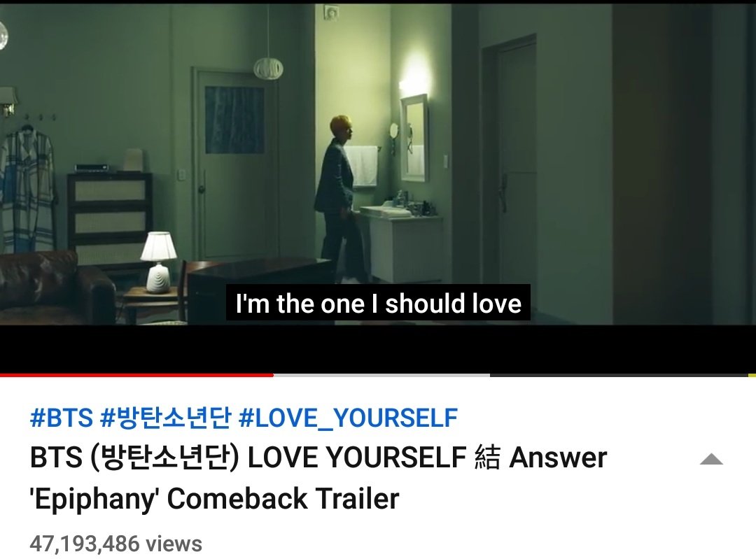Viewport: 756px width, 559px height.
Task: Open the #방탄소년단 hashtag link
Action: click(165, 417)
